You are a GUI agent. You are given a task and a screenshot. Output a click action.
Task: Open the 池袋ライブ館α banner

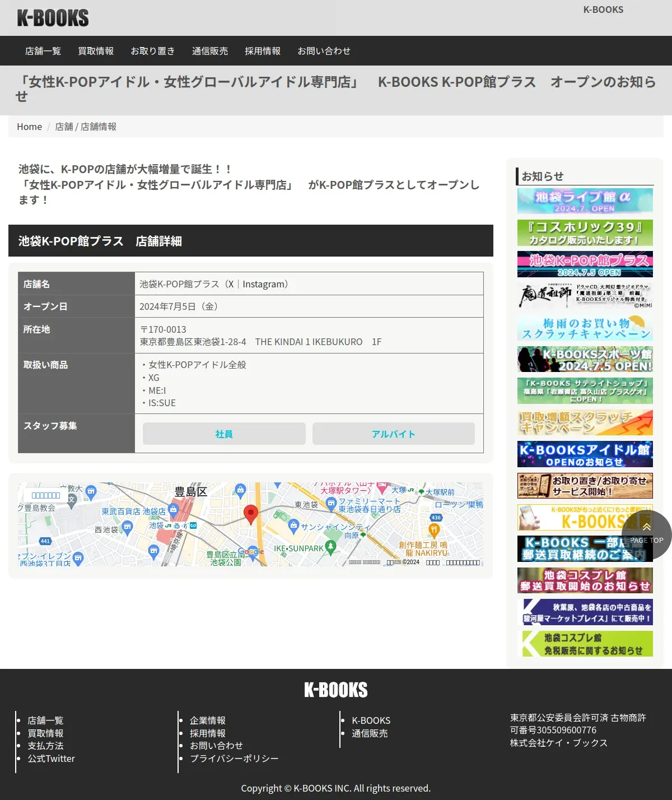[585, 201]
